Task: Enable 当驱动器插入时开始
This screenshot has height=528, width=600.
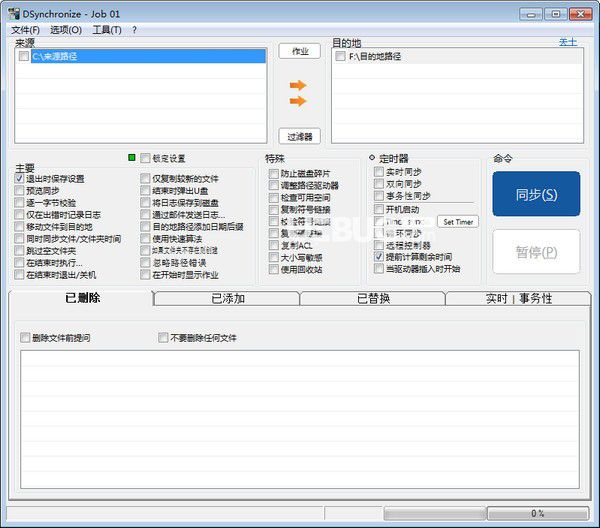Action: 378,268
